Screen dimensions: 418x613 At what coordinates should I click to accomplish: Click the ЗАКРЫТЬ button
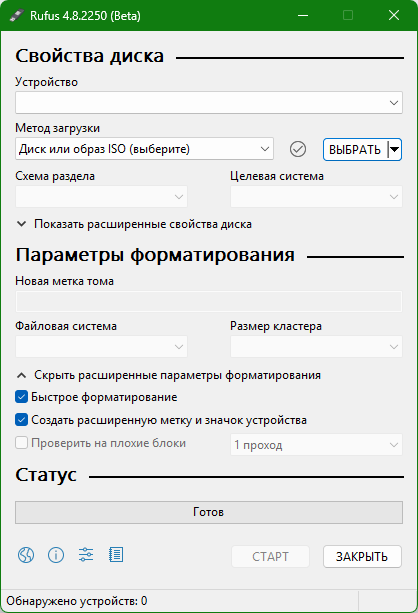click(x=362, y=556)
